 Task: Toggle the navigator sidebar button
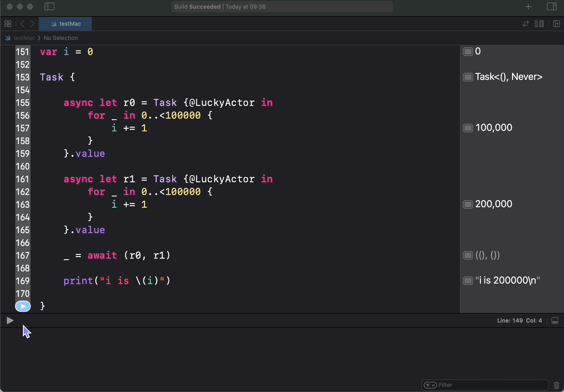coord(49,7)
